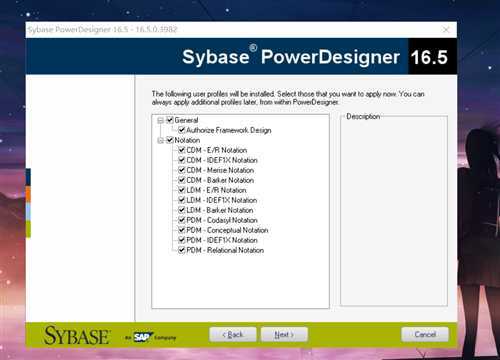500x360 pixels.
Task: Toggle CDM - Merise Notation checkbox
Action: [x=182, y=170]
